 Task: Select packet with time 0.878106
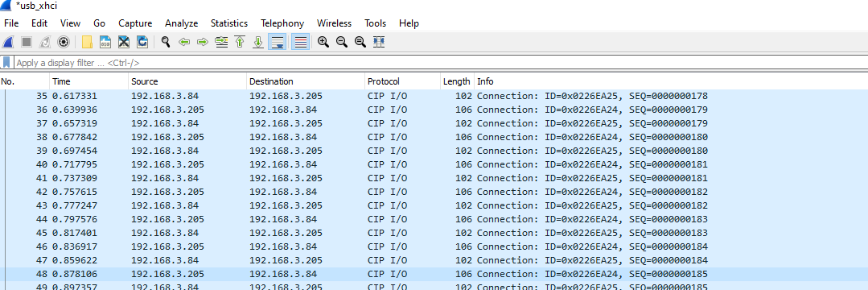tap(434, 274)
